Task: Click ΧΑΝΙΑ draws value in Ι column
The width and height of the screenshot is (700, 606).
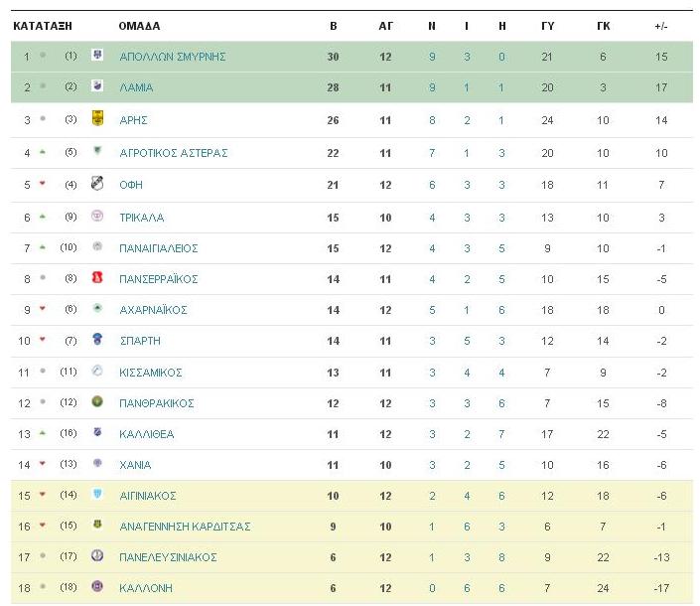Action: [x=467, y=465]
